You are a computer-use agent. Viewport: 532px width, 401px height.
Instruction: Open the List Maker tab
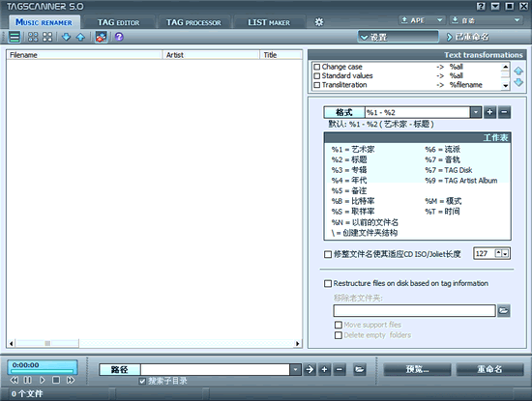coord(269,22)
